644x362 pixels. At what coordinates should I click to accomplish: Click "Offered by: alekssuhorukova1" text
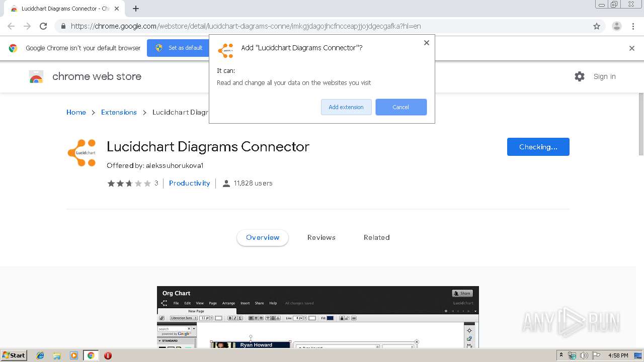point(155,165)
